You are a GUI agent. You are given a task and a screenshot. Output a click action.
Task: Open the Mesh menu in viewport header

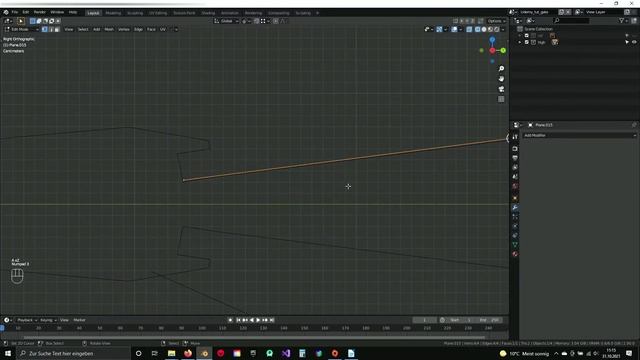[x=109, y=29]
